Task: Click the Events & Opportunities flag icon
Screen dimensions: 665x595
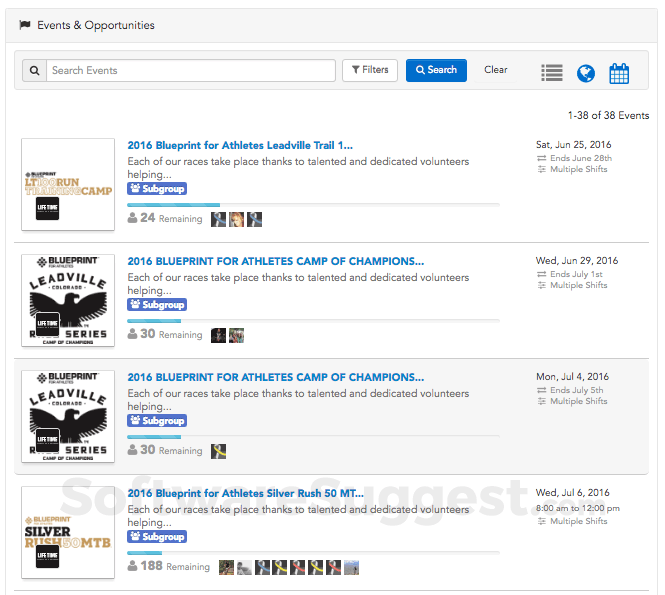Action: point(25,25)
